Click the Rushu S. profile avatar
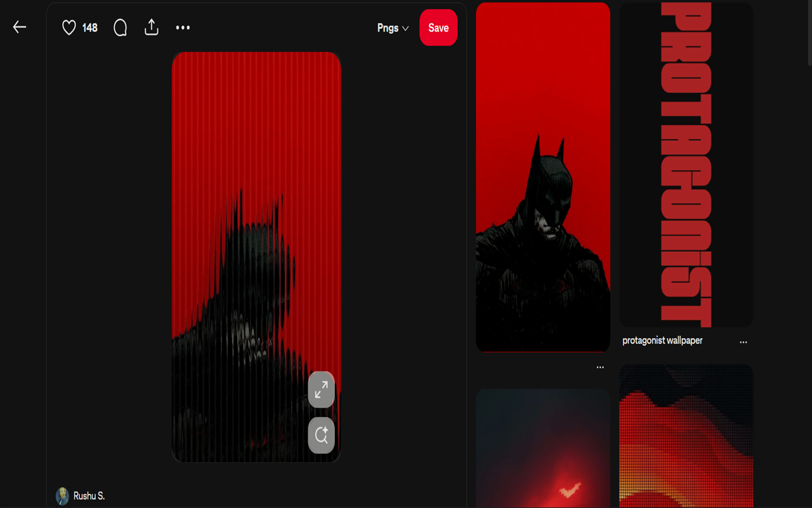Viewport: 812px width, 508px height. [x=62, y=496]
